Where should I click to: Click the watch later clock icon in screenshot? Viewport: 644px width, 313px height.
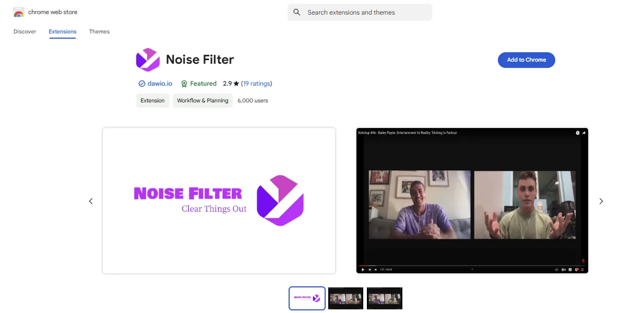coord(578,133)
